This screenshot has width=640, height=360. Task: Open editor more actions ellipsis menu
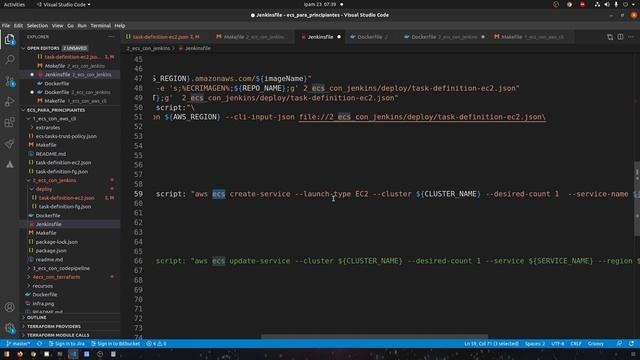[x=631, y=37]
